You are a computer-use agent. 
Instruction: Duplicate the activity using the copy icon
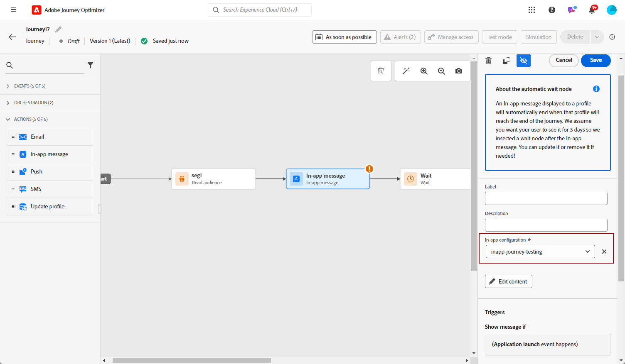pos(506,61)
